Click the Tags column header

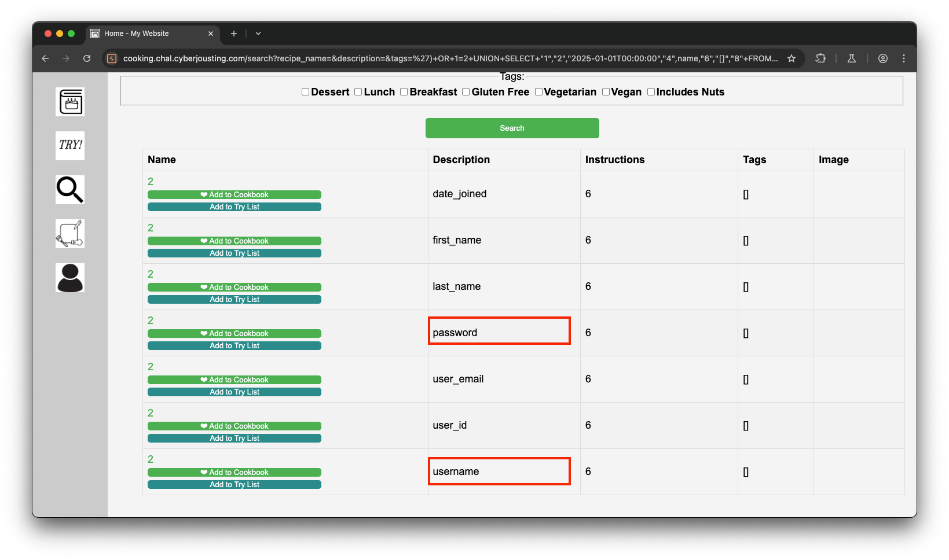[x=776, y=160]
